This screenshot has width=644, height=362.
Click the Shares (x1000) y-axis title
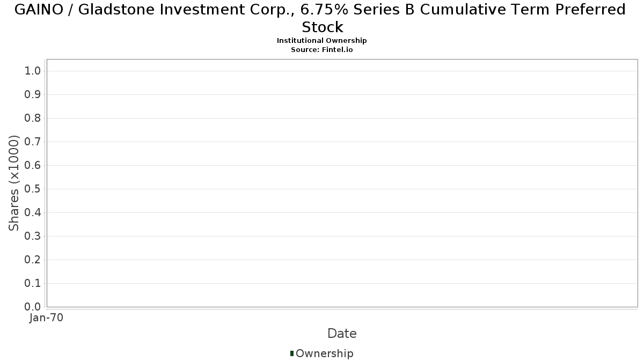click(x=14, y=183)
